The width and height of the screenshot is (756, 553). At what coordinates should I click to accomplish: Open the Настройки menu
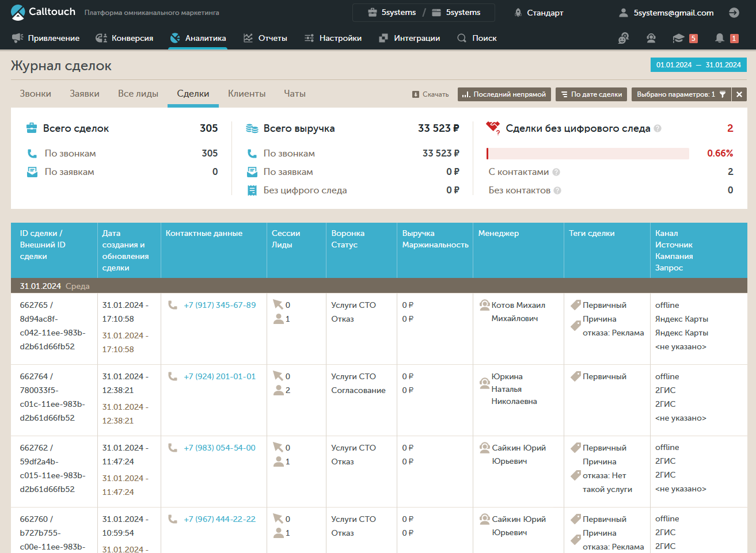333,38
